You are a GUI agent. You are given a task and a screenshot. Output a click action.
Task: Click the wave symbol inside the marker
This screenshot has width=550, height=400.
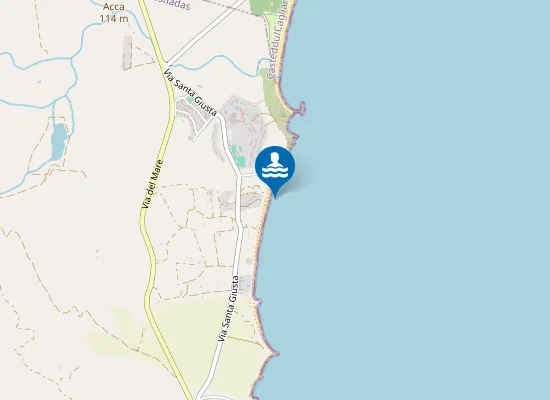click(x=275, y=172)
